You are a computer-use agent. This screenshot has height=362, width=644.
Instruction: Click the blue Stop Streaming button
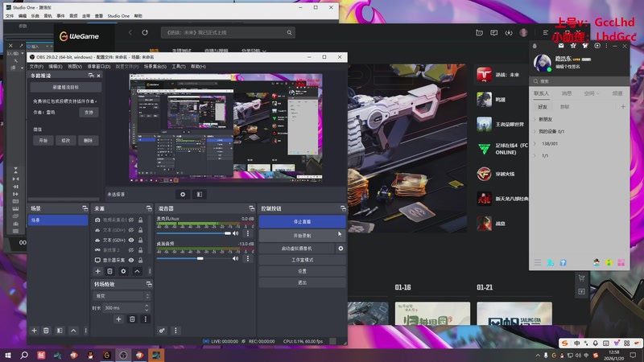(x=303, y=222)
